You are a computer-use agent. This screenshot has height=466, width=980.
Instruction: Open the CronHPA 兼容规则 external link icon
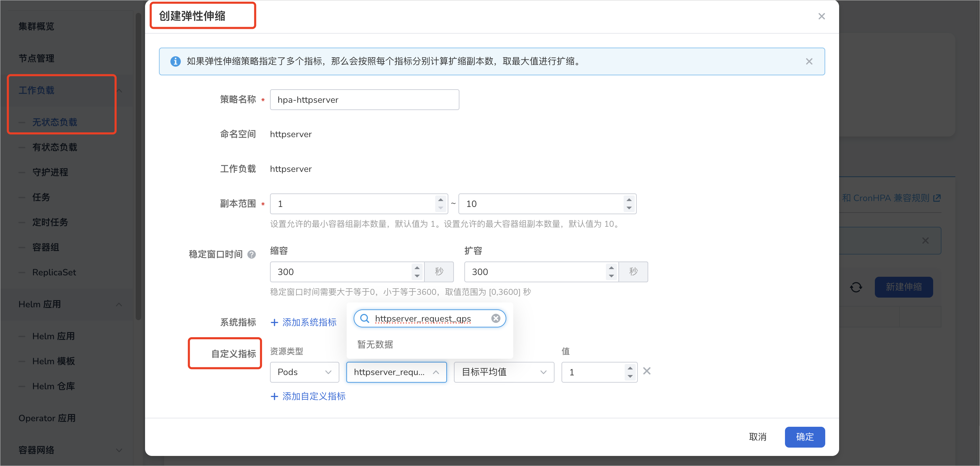[x=937, y=198]
